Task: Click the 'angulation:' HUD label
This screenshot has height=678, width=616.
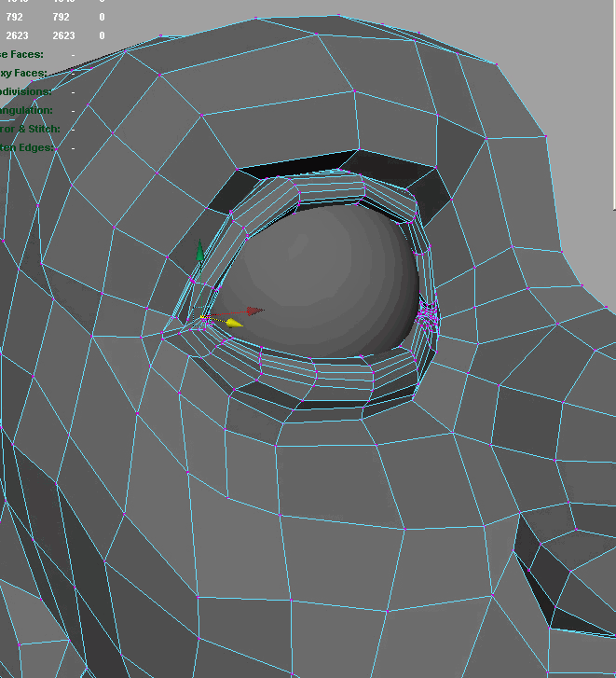Action: coord(26,110)
